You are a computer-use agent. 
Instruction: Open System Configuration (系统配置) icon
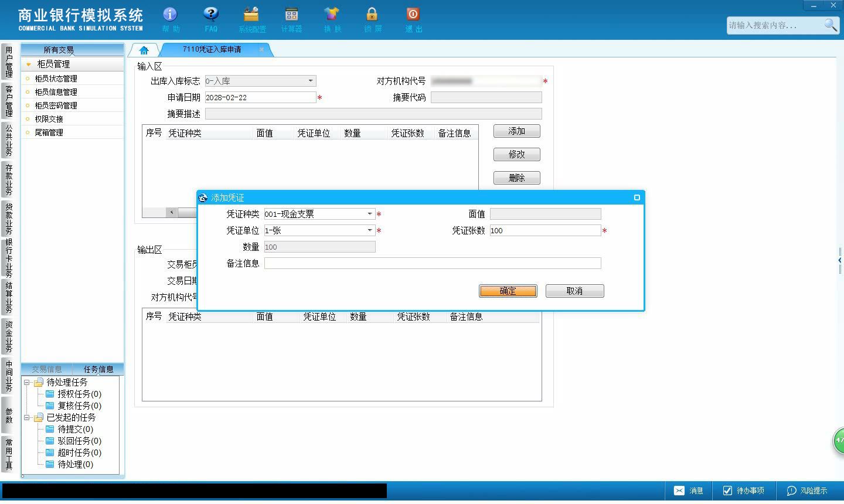(251, 19)
